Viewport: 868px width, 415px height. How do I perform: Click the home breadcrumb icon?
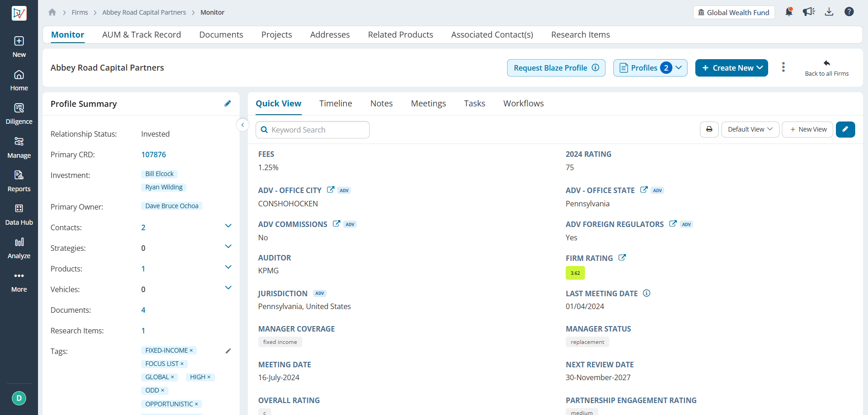[52, 12]
